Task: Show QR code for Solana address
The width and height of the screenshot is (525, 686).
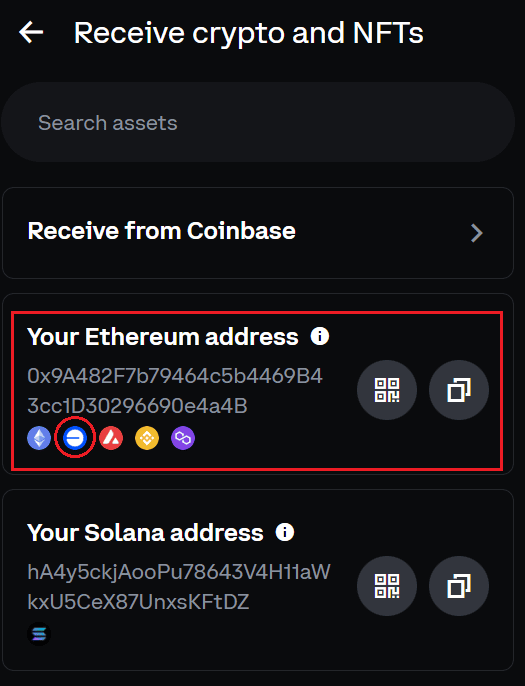Action: click(x=387, y=586)
